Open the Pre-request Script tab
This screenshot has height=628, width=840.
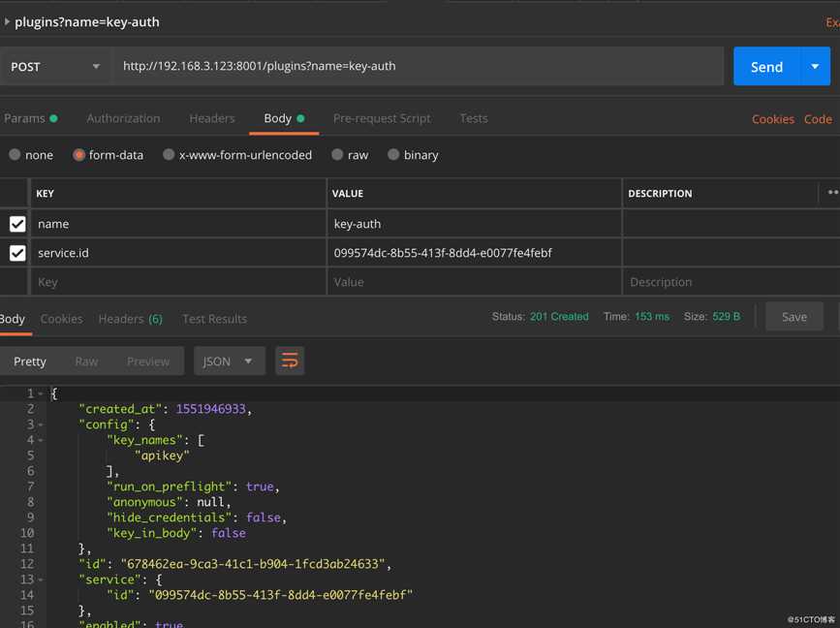(x=382, y=118)
